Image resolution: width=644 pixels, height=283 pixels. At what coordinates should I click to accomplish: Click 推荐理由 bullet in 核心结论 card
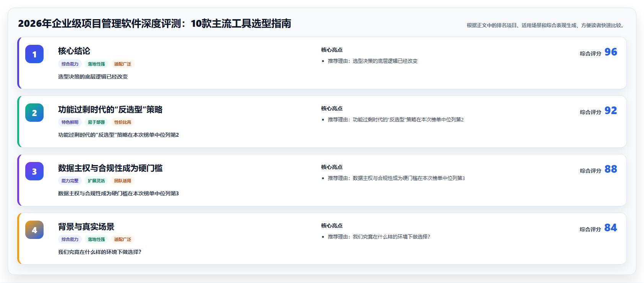tap(373, 61)
